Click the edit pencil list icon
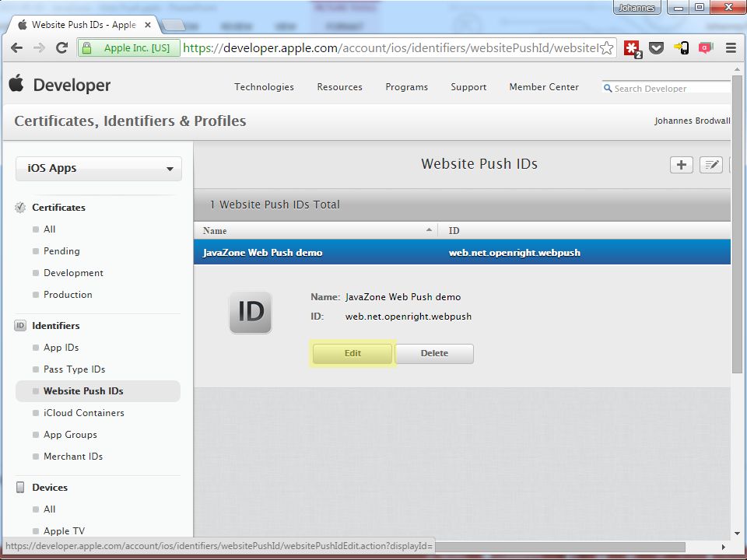 [710, 165]
